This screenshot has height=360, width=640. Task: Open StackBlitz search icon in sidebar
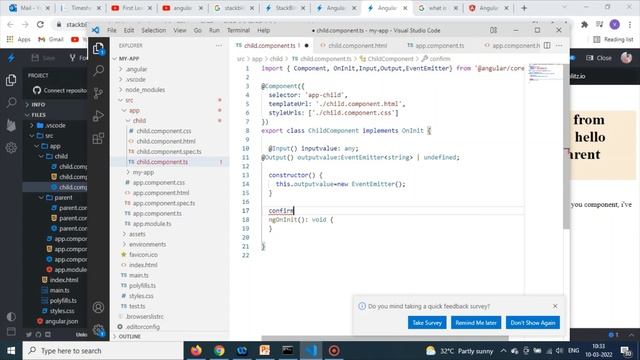pyautogui.click(x=11, y=102)
